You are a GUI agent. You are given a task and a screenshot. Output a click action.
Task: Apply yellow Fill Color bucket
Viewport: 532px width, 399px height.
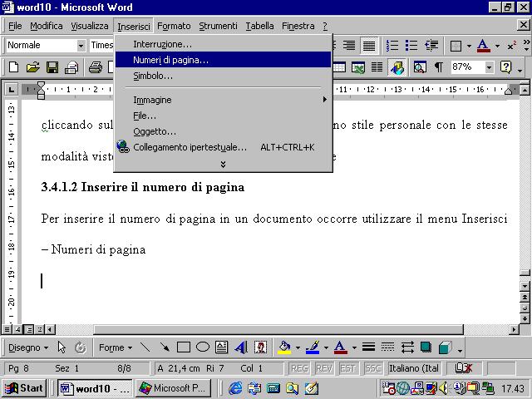pyautogui.click(x=284, y=347)
